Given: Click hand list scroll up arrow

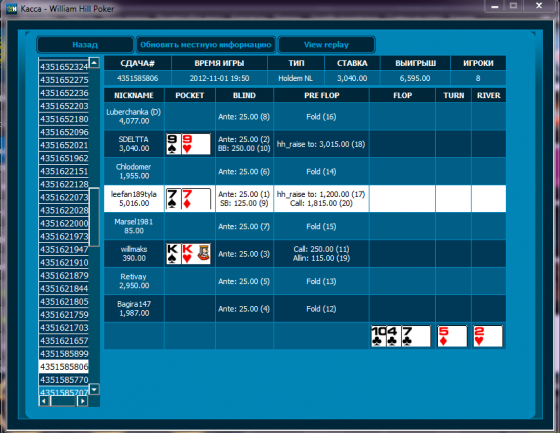Looking at the screenshot, I should pos(94,63).
